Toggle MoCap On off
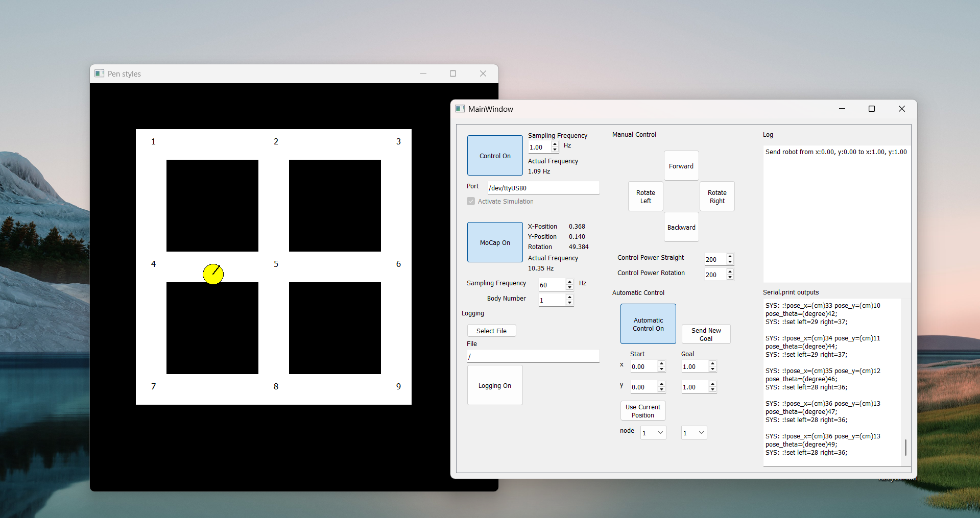 pos(494,242)
